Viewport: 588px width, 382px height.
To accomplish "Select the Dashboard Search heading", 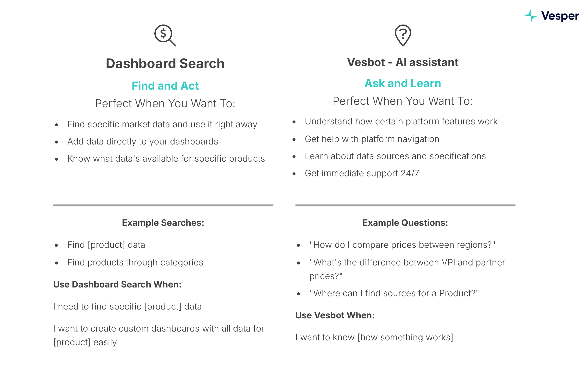I will (165, 63).
